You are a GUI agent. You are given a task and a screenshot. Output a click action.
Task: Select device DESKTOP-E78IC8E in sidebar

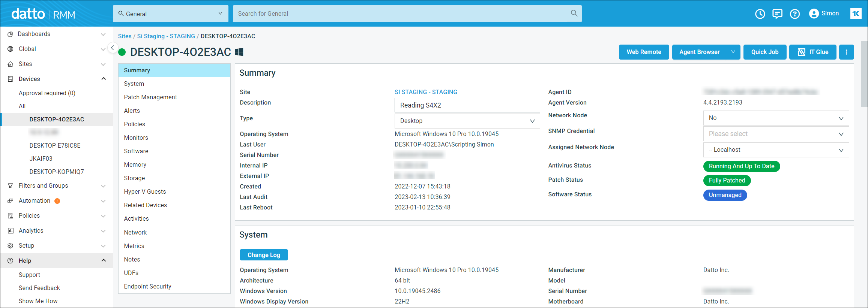[55, 146]
